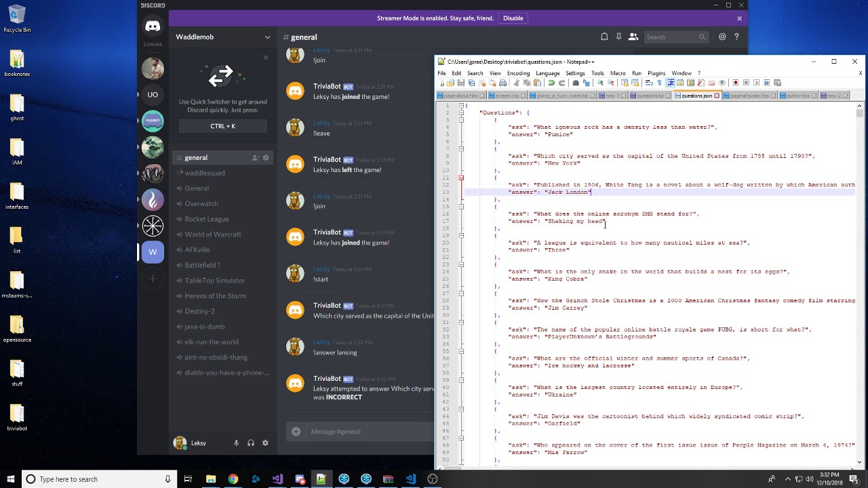Screen dimensions: 868x488
Task: Click the New file icon in Notepad++ toolbar
Action: pos(441,83)
